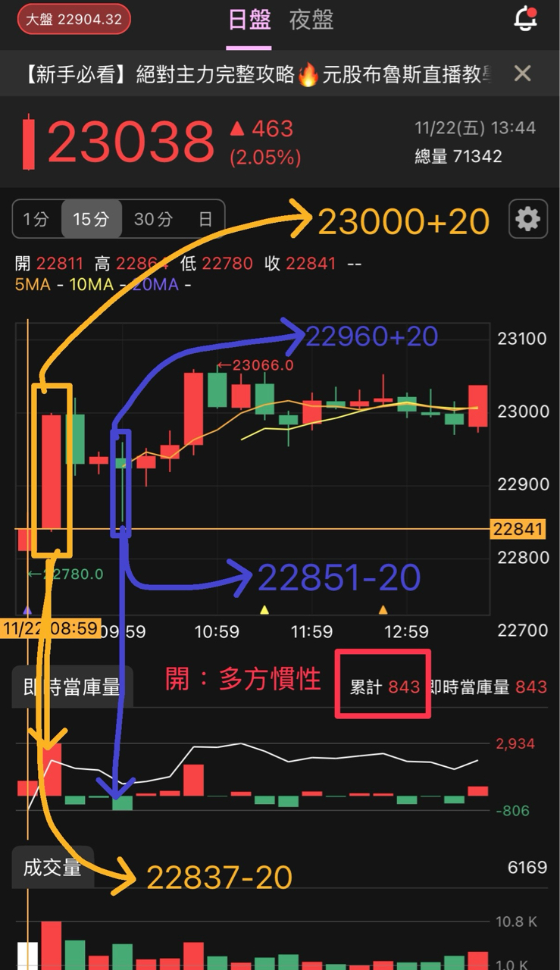The height and width of the screenshot is (970, 560).
Task: Expand the 成交量 panel label
Action: coord(52,868)
